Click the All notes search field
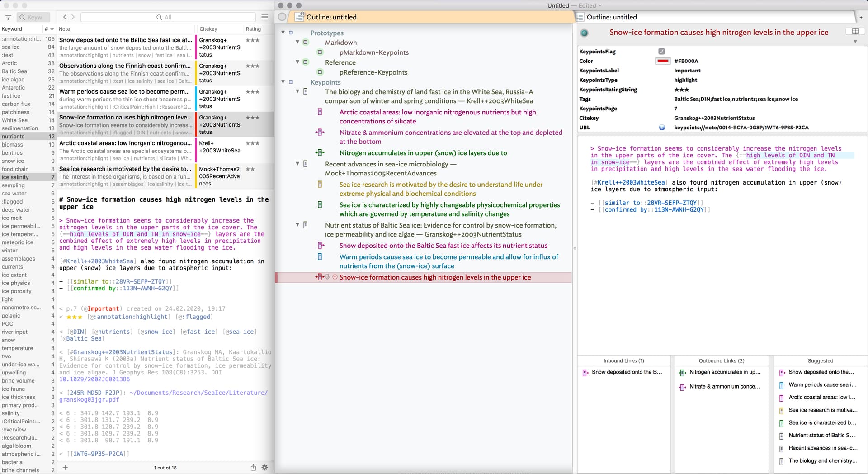The height and width of the screenshot is (474, 868). [168, 17]
